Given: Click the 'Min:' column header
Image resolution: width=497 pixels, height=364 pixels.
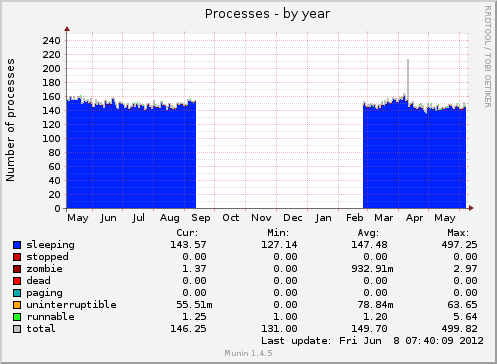Looking at the screenshot, I should pyautogui.click(x=278, y=233).
